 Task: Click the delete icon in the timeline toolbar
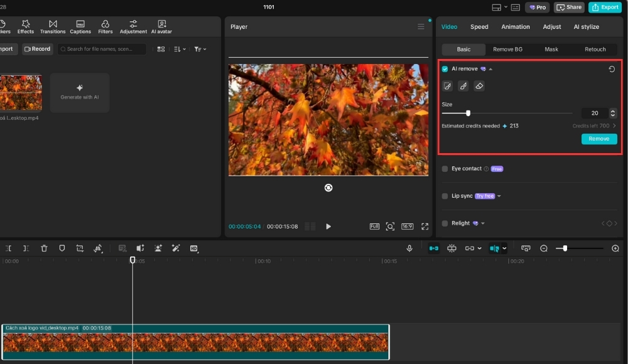pos(44,249)
